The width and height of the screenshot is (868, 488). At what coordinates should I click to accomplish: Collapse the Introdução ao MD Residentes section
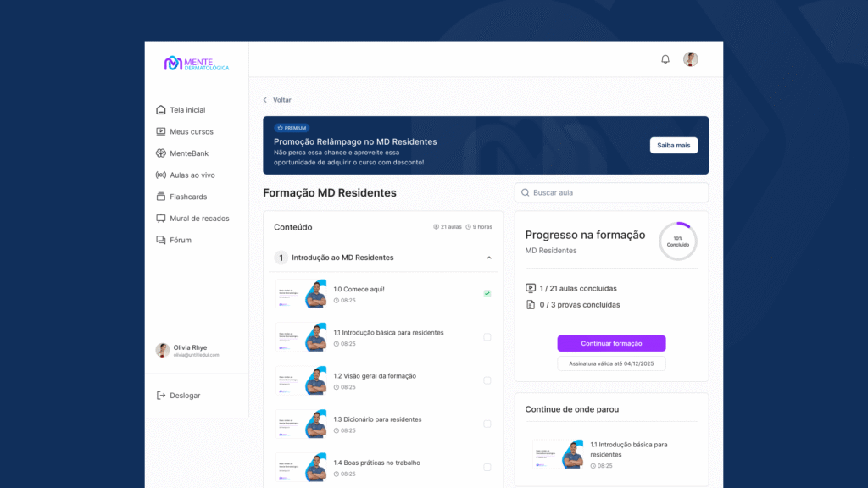pos(489,258)
